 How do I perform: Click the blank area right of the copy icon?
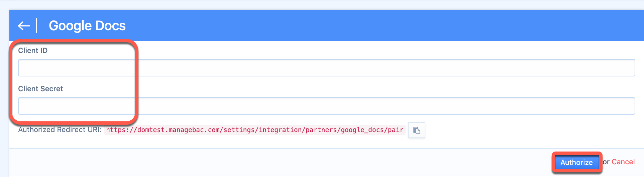tap(532, 130)
